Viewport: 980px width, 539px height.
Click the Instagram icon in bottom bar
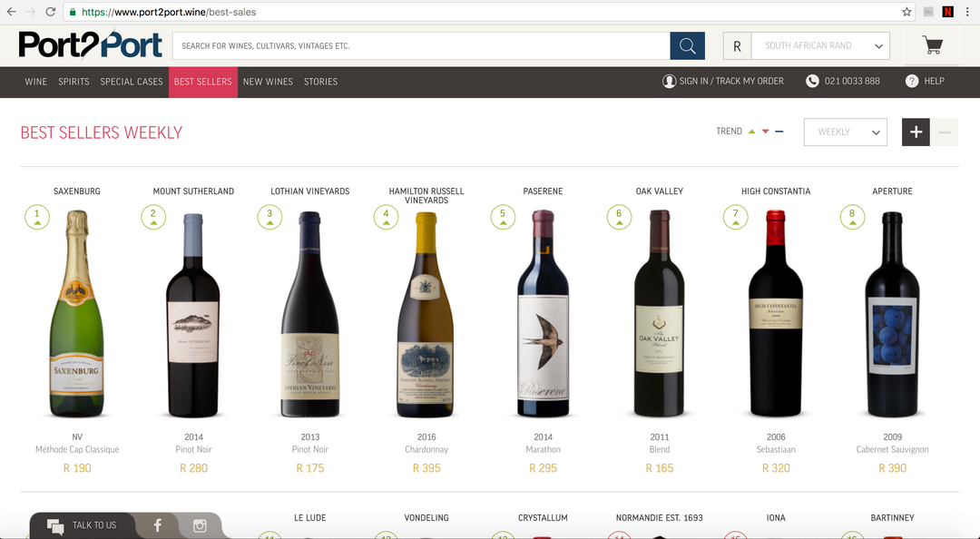[200, 524]
